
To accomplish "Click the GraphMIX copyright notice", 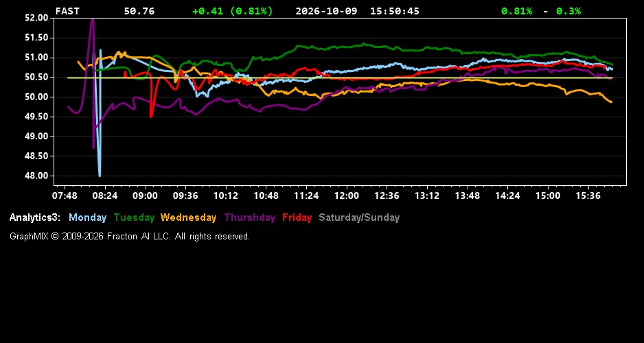I will (130, 236).
